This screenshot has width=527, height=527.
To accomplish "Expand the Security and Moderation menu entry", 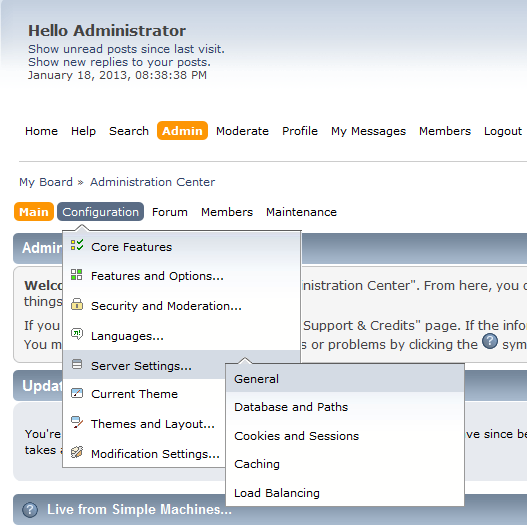I will pos(166,306).
